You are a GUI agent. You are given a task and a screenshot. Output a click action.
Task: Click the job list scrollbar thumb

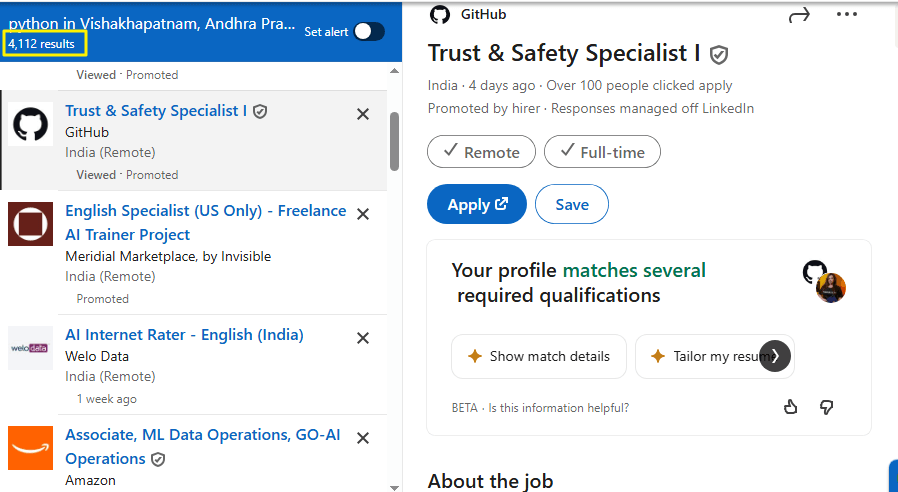tap(394, 141)
